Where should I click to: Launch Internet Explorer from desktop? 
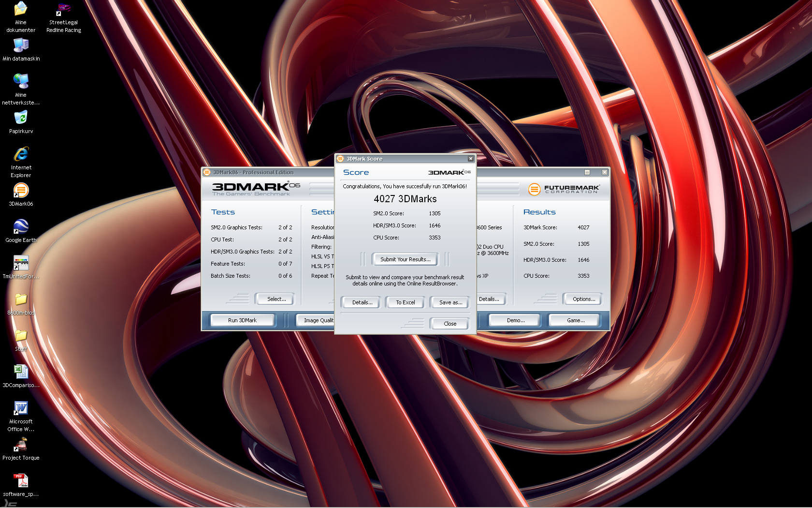tap(21, 162)
